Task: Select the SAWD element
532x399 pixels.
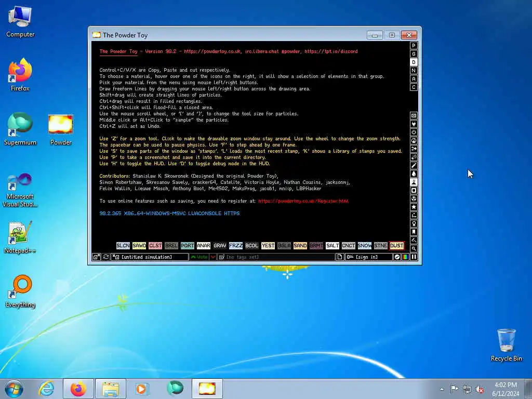Action: coord(139,246)
